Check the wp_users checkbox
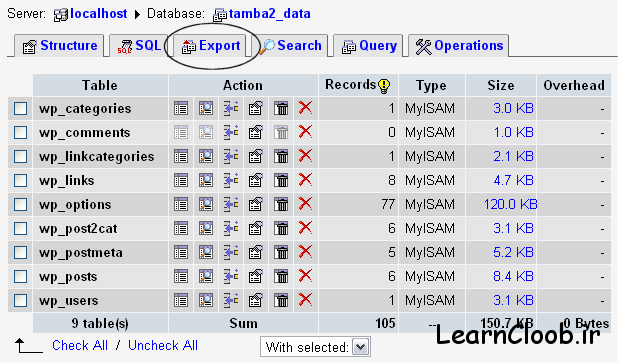Screen dimensions: 618x363 point(20,301)
